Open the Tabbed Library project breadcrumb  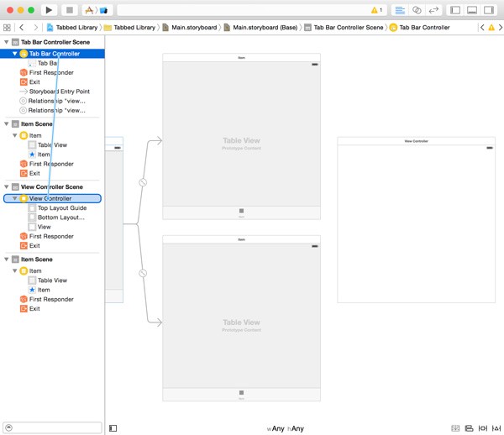[72, 28]
